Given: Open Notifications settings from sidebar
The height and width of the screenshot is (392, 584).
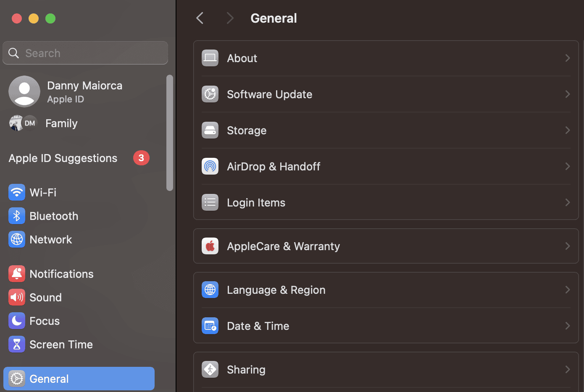Looking at the screenshot, I should click(61, 274).
